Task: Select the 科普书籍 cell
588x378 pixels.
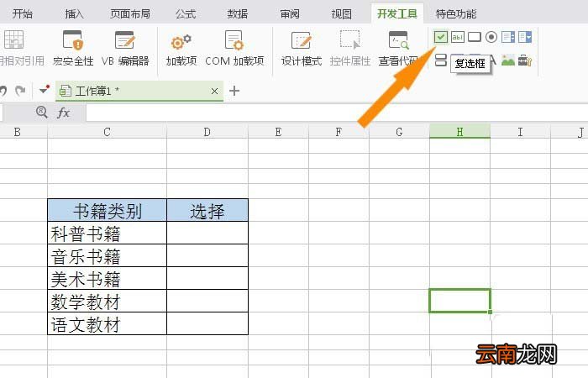Action: click(x=107, y=233)
